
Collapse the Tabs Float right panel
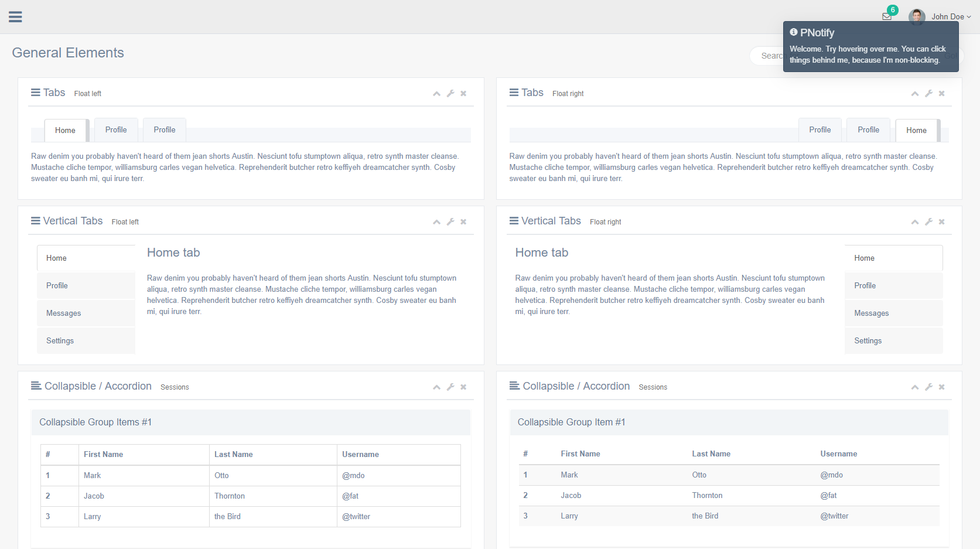pos(915,94)
